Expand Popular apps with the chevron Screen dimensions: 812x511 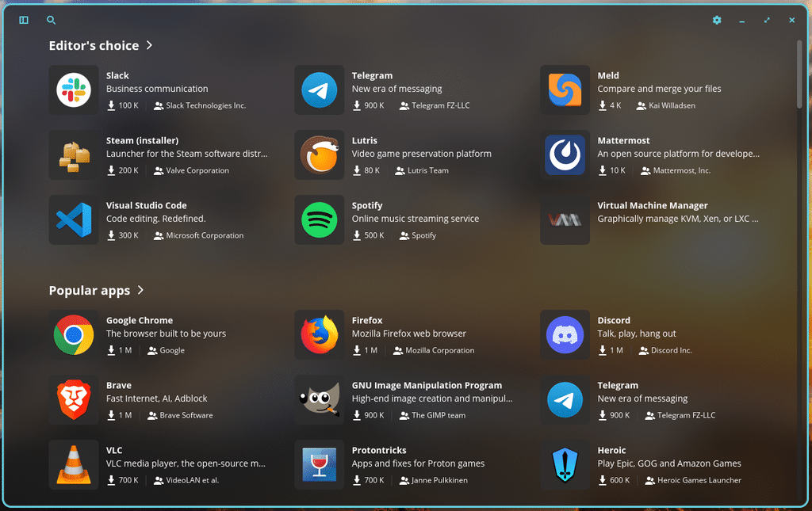tap(140, 290)
